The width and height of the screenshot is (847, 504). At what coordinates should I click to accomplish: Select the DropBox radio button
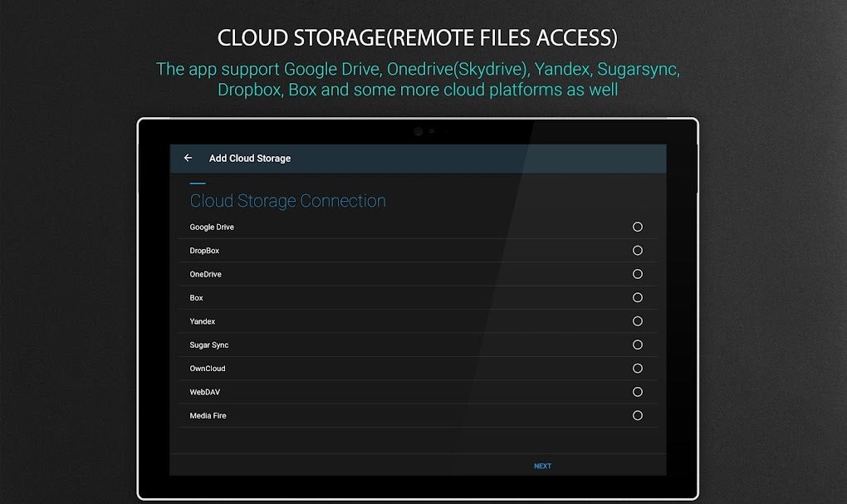pyautogui.click(x=638, y=250)
